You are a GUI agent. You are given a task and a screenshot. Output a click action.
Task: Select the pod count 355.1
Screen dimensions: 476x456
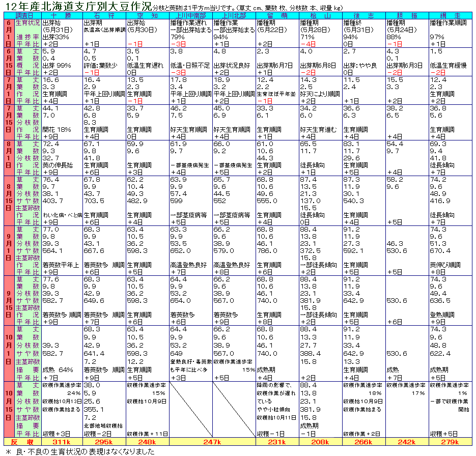pyautogui.click(x=94, y=410)
